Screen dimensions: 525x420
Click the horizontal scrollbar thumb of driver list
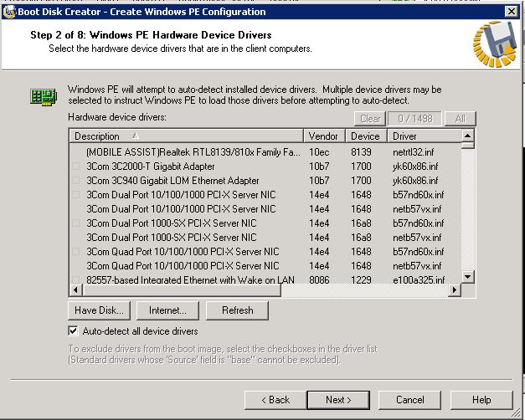pyautogui.click(x=182, y=289)
